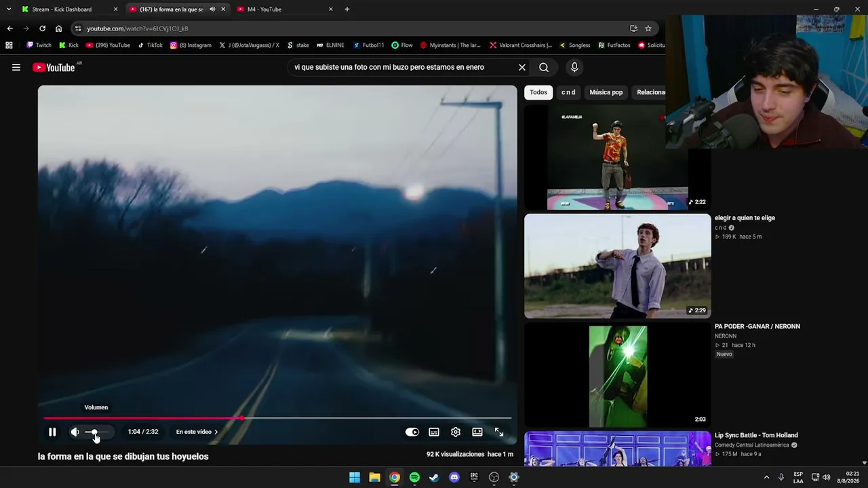Reload the current page

42,28
